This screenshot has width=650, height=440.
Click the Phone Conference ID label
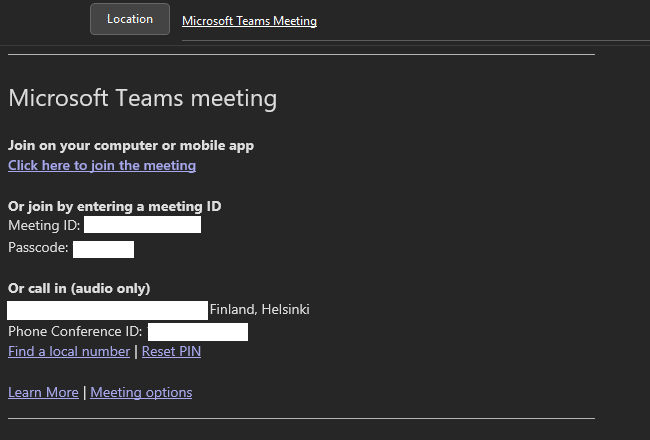75,332
